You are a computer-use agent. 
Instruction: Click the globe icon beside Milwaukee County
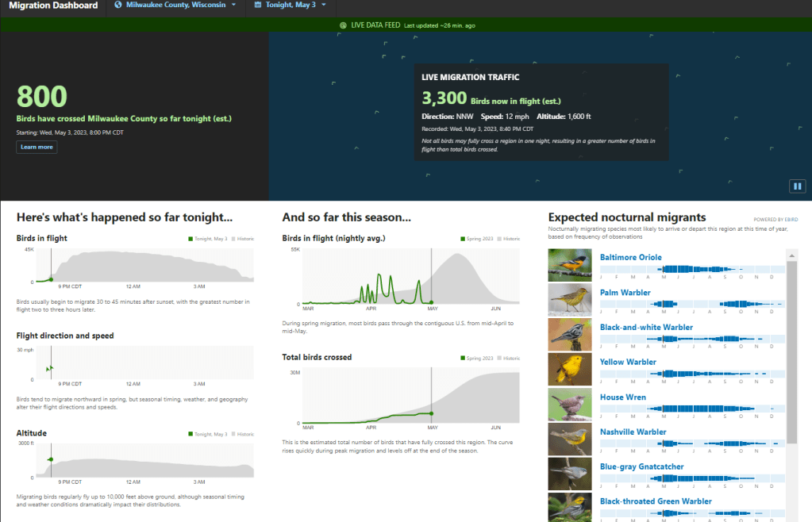pyautogui.click(x=118, y=6)
